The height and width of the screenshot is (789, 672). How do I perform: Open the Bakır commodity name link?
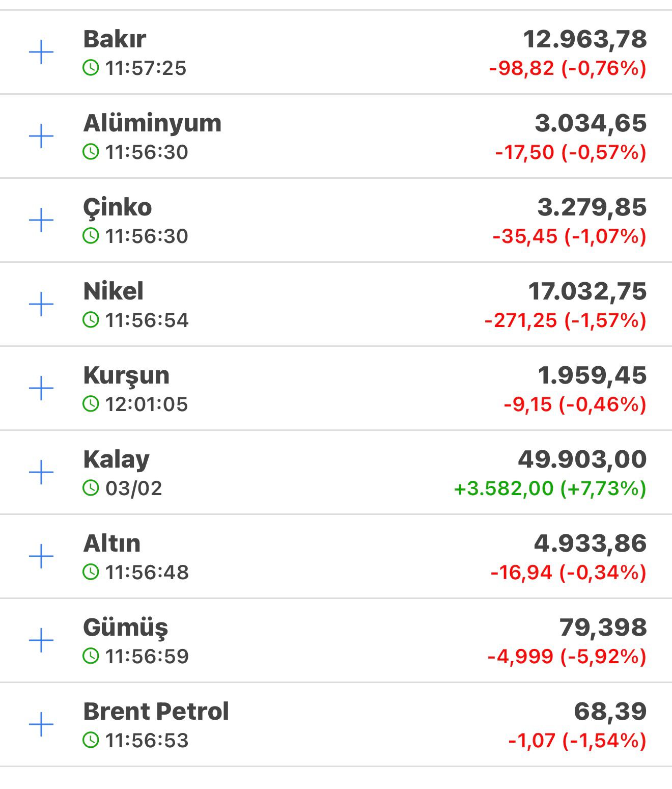click(x=115, y=39)
